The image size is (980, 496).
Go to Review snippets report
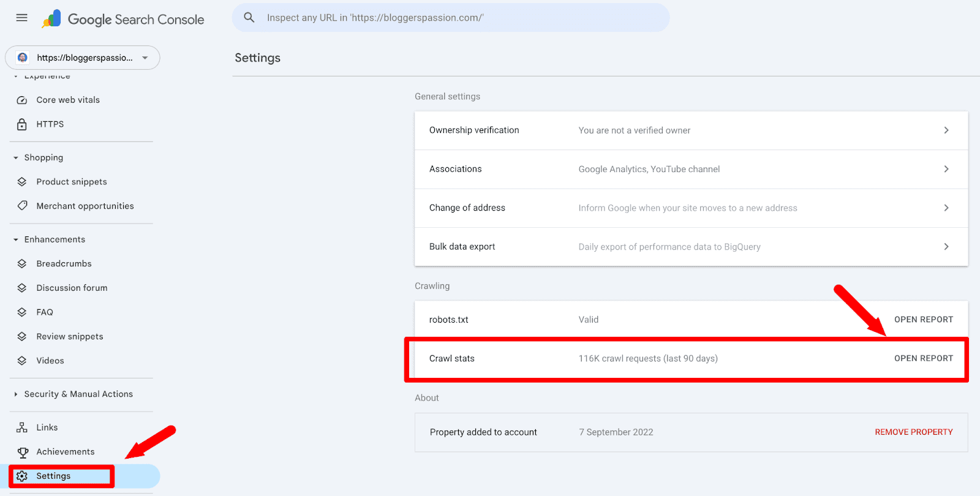[x=69, y=337]
